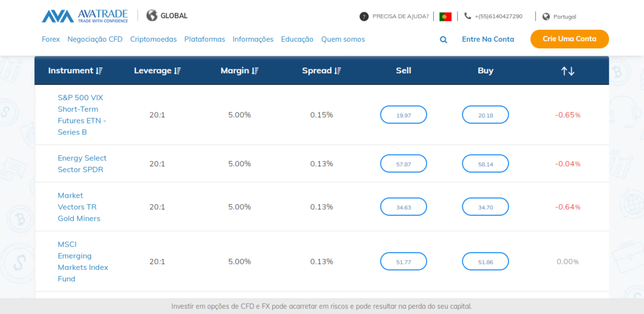
Task: Open the search magnifier icon
Action: [x=444, y=40]
